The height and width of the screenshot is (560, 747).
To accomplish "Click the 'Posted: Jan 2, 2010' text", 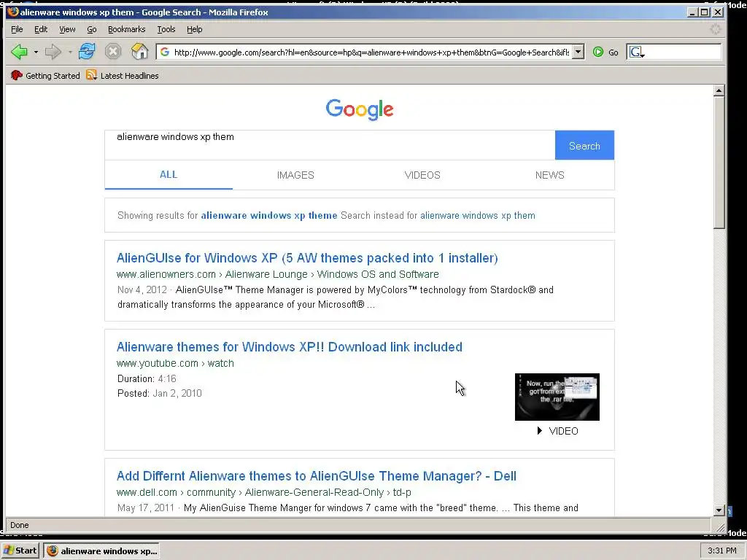I will tap(160, 393).
